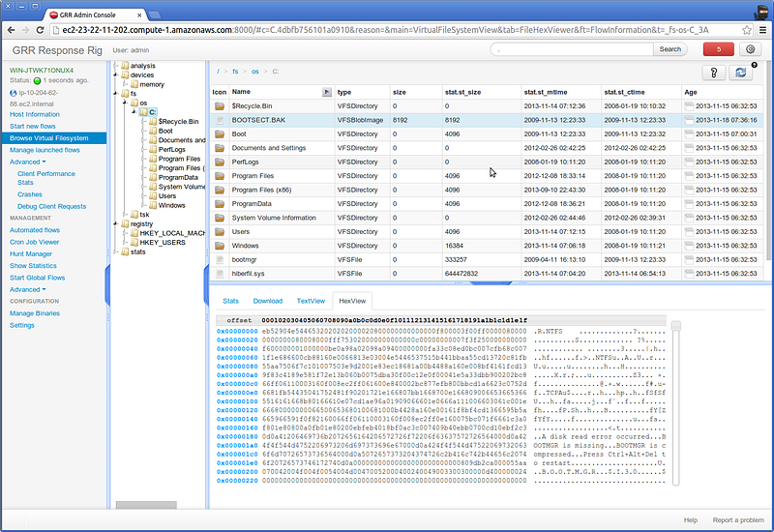
Task: Reload the page with the refresh icon
Action: [41, 30]
